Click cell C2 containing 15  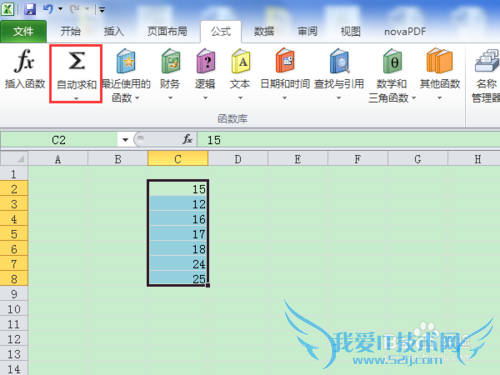coord(178,189)
